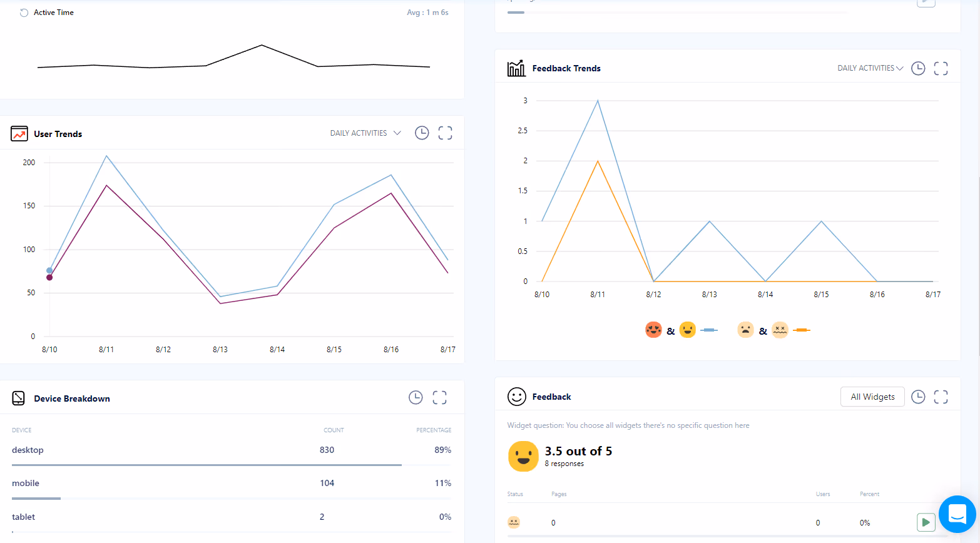980x543 pixels.
Task: Click the Feedback Trends title
Action: [566, 68]
